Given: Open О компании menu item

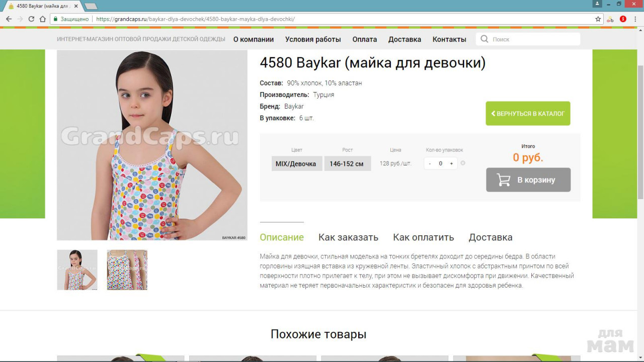Looking at the screenshot, I should (x=254, y=39).
